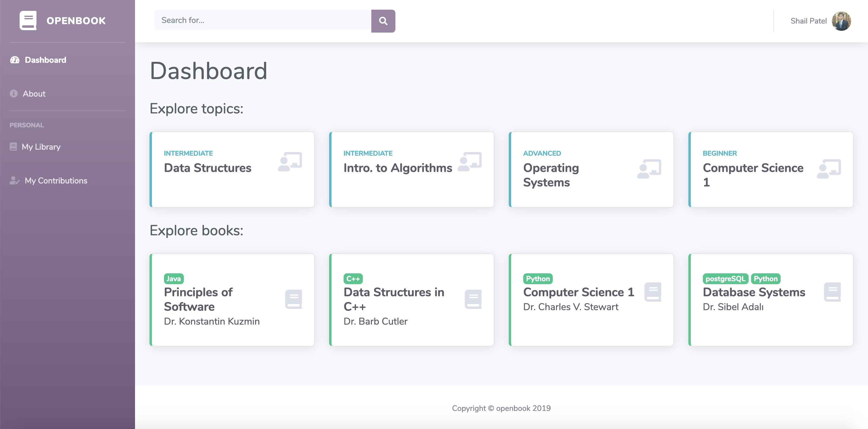Click the OpenBook logo book icon
Viewport: 868px width, 429px height.
tap(28, 21)
